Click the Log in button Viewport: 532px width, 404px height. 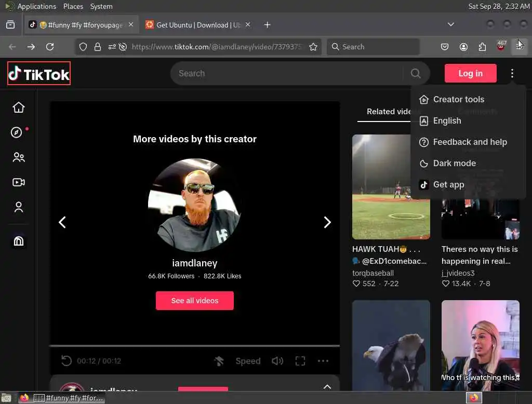coord(471,73)
